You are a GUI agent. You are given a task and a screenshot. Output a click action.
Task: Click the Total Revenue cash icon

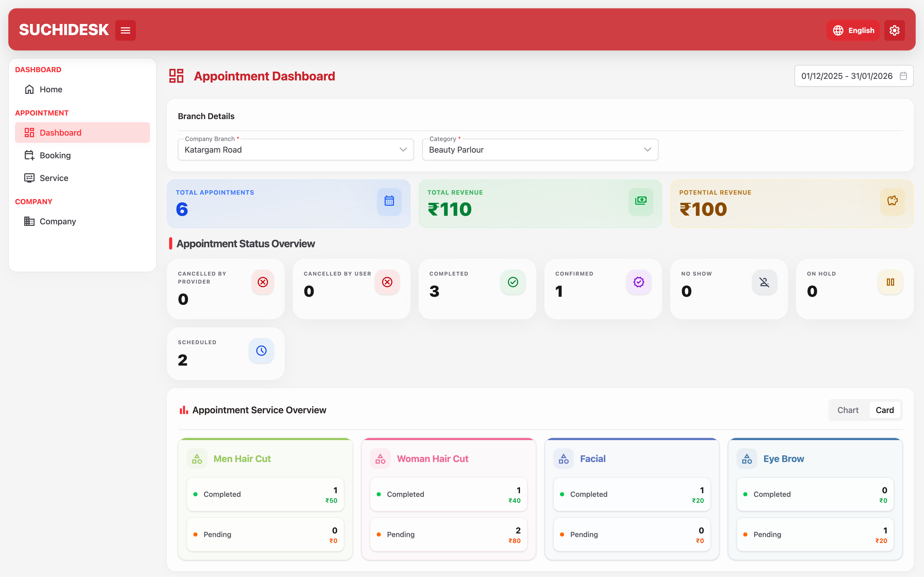(x=641, y=201)
